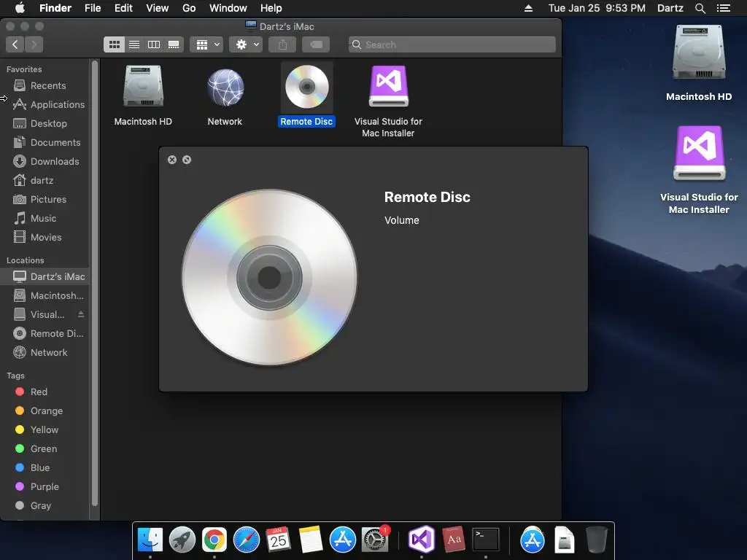This screenshot has width=747, height=560.
Task: Open Desktop folder in the sidebar
Action: tap(44, 124)
